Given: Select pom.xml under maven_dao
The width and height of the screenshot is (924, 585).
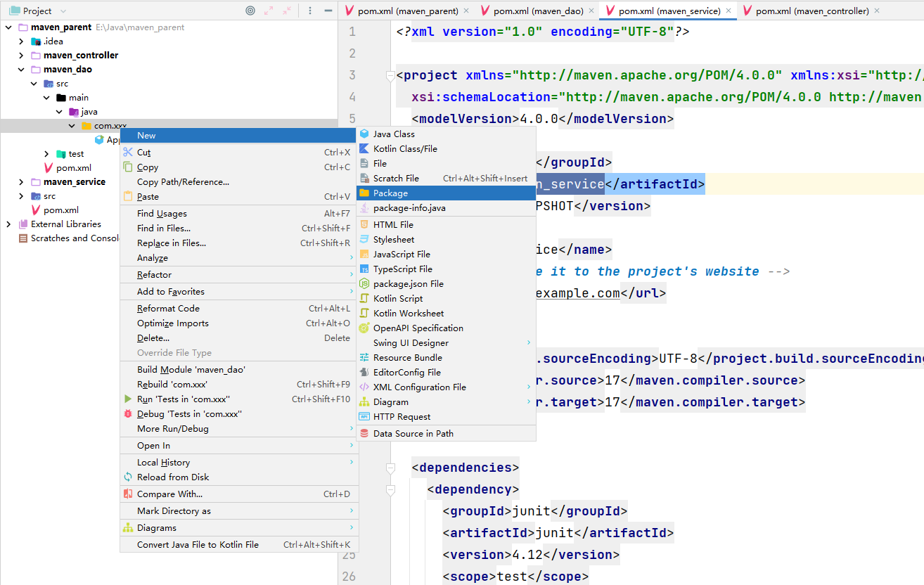Looking at the screenshot, I should click(74, 168).
